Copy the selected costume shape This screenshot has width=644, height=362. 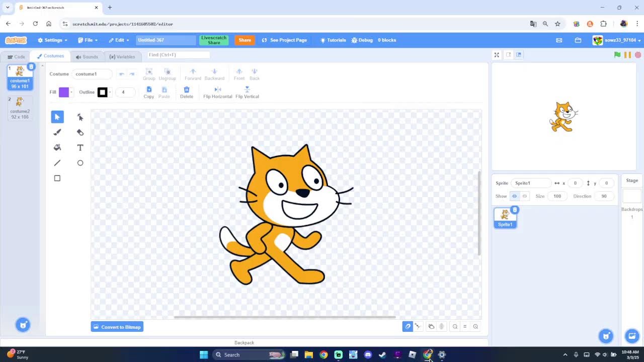coord(149,93)
